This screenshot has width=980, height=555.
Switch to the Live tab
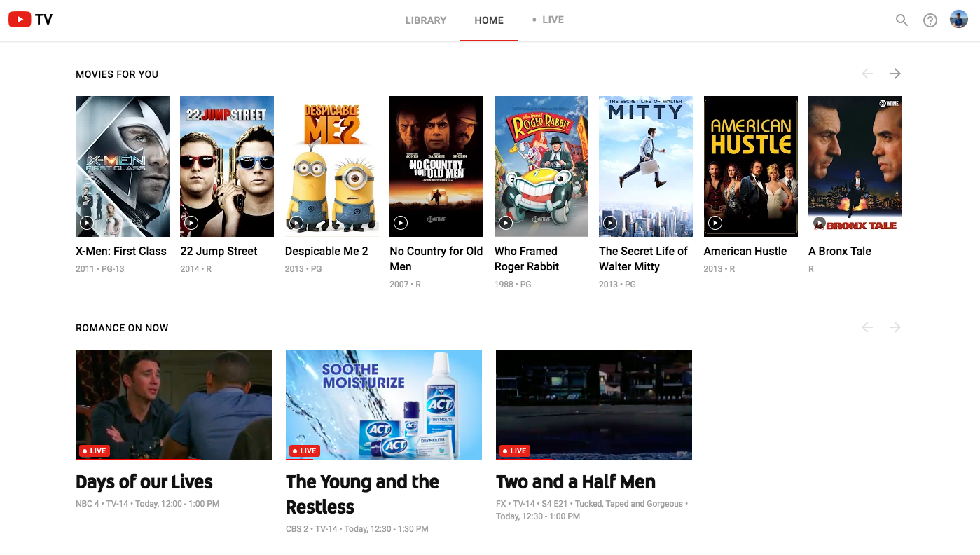548,20
